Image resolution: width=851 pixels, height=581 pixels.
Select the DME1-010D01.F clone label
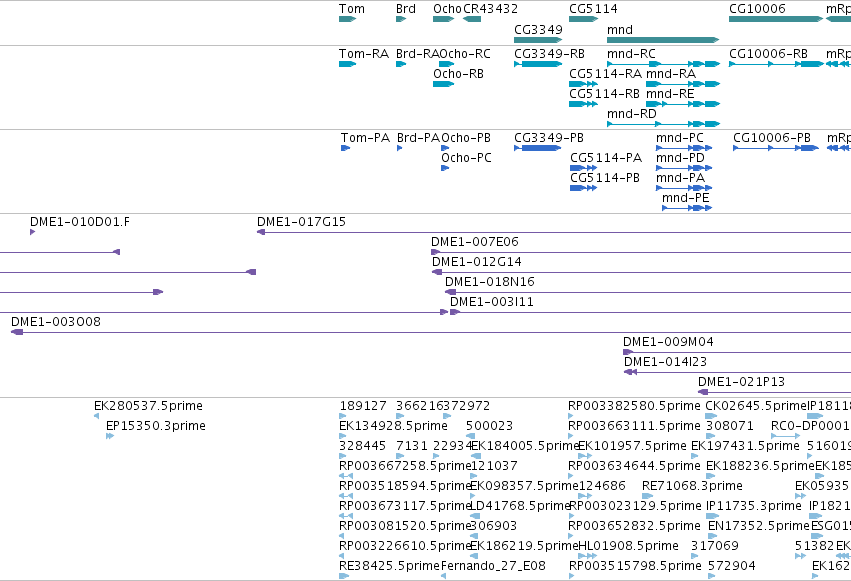80,222
